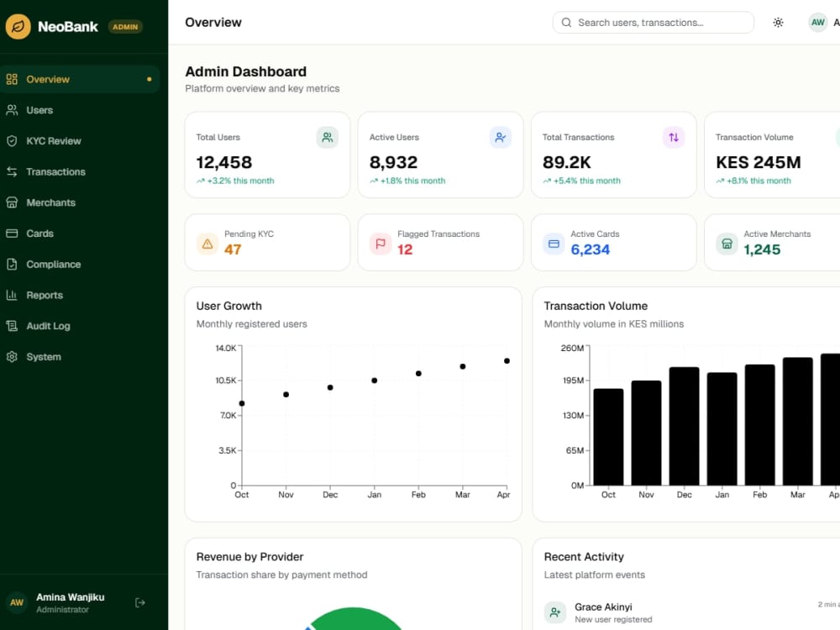The height and width of the screenshot is (630, 840).
Task: Click the Transactions arrows icon in sidebar
Action: click(12, 171)
